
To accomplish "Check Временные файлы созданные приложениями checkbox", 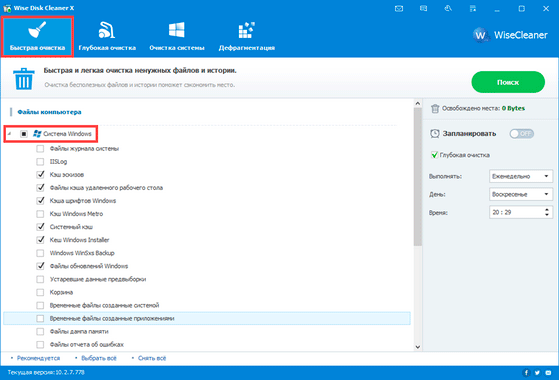I will pos(40,318).
